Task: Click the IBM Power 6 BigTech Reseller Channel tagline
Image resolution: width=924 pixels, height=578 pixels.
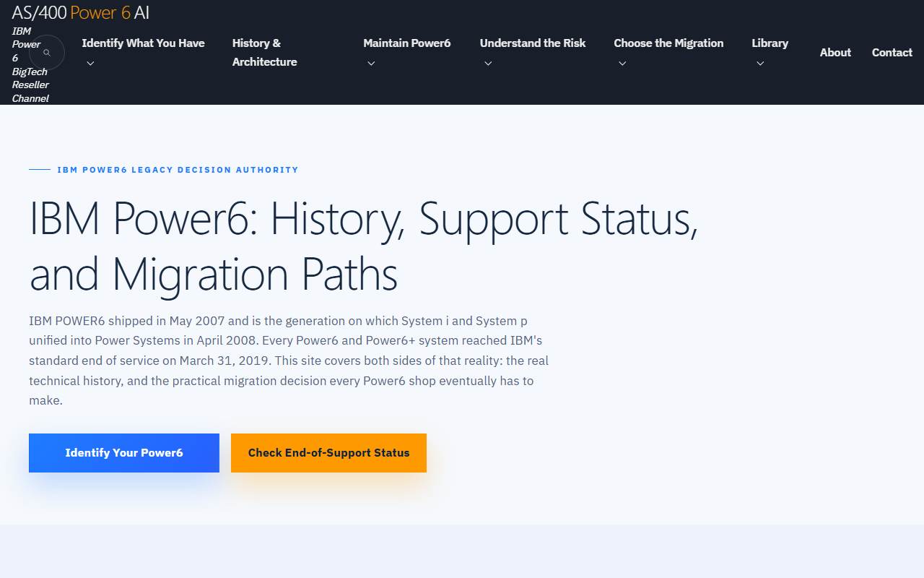Action: [30, 65]
